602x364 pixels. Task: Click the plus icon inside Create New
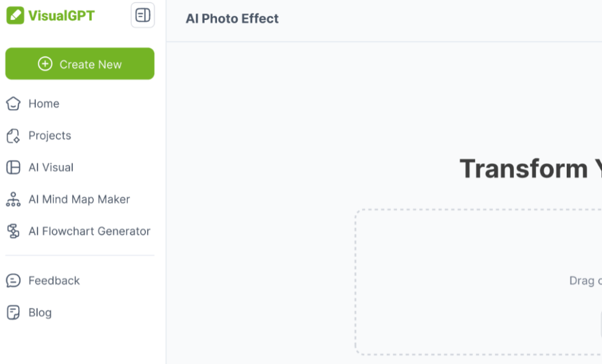point(44,64)
